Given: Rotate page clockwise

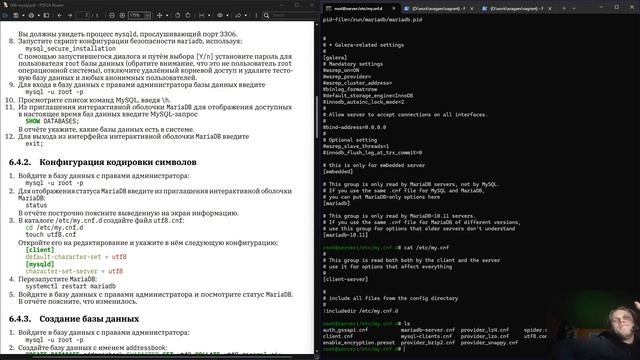Looking at the screenshot, I should 188,15.
